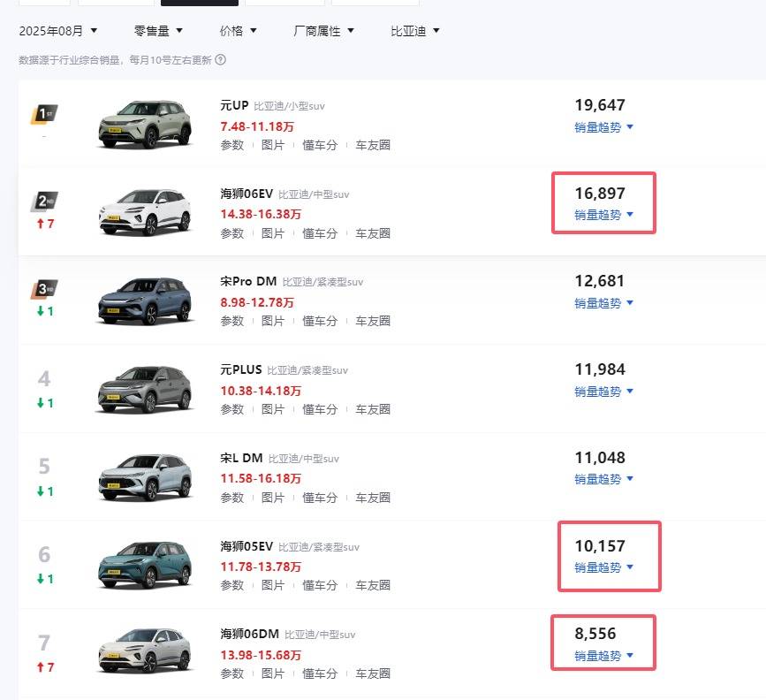Show 销量趋势 for 海狮05EV

coord(603,567)
